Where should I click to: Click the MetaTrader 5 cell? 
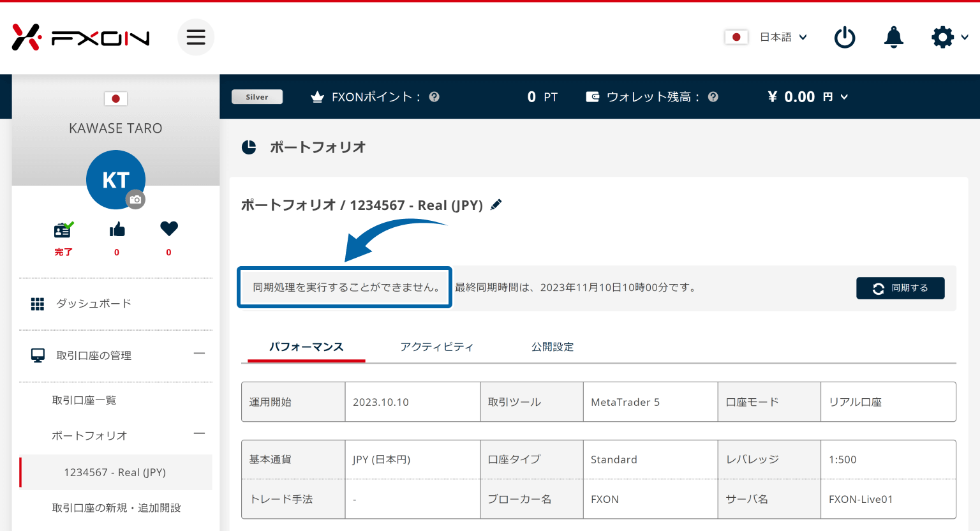pyautogui.click(x=650, y=402)
